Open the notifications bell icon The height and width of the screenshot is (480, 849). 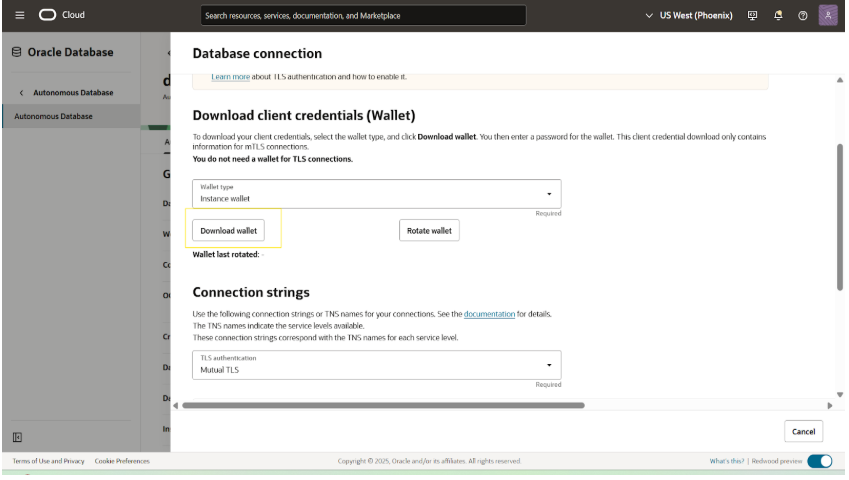[x=778, y=16]
